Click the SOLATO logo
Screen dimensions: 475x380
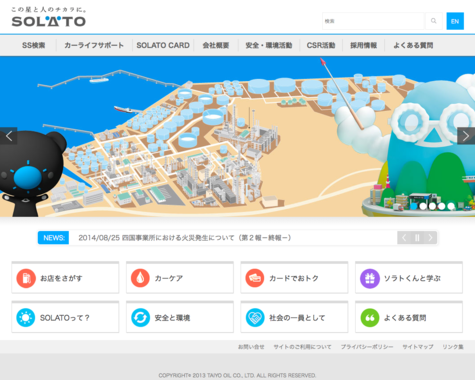point(49,21)
